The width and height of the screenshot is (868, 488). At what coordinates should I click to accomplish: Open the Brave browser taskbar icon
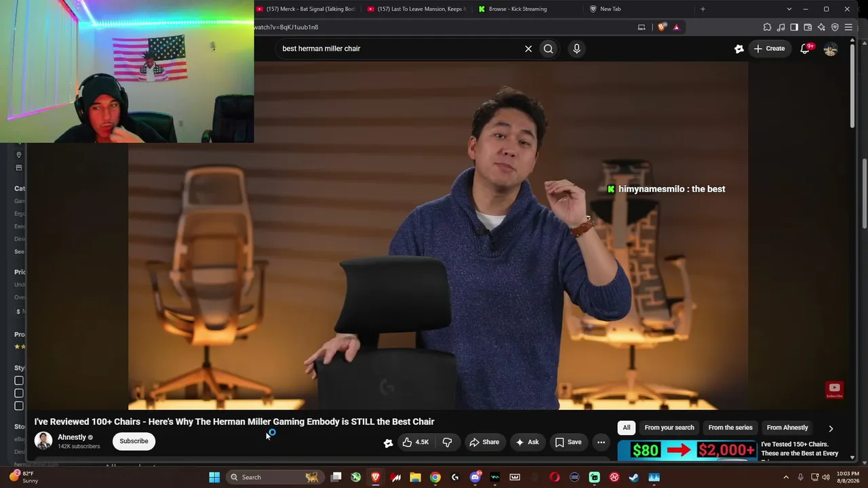(376, 477)
